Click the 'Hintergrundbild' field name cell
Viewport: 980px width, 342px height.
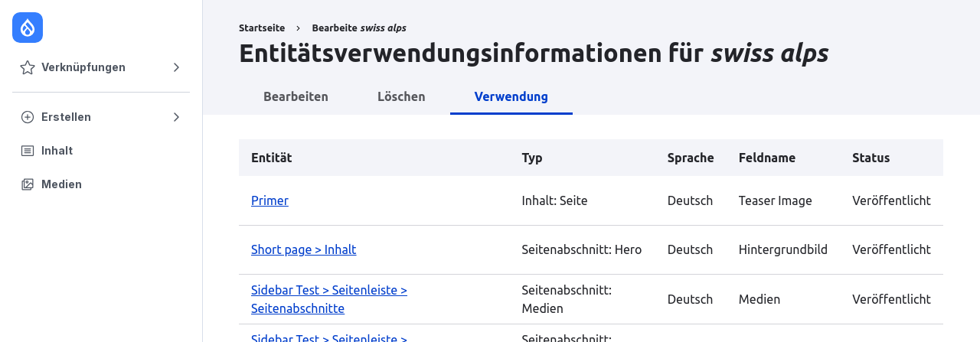tap(783, 249)
